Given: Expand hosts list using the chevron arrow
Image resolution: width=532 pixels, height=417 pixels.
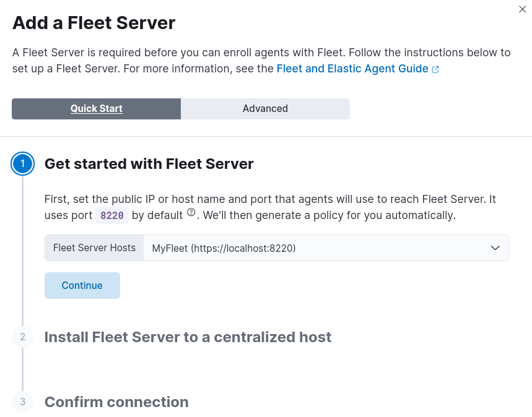Looking at the screenshot, I should pos(495,248).
